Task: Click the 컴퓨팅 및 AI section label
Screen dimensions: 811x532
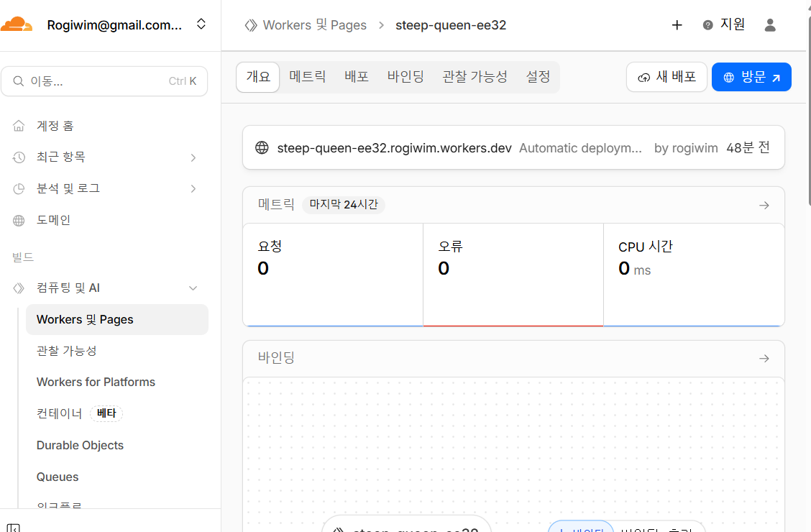Action: pos(68,288)
